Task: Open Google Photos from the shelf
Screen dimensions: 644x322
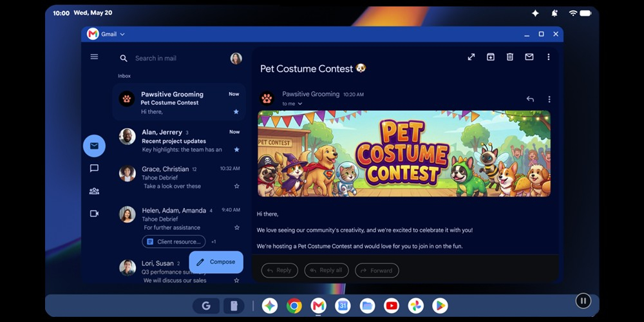Action: pyautogui.click(x=415, y=305)
